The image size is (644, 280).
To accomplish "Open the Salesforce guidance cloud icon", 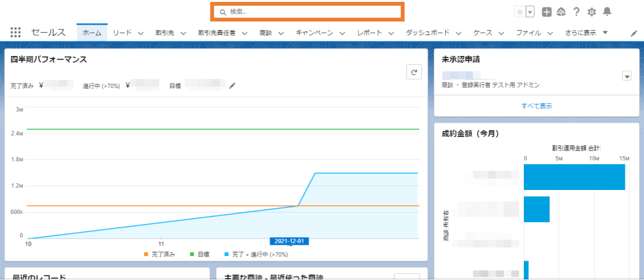I will pos(561,12).
